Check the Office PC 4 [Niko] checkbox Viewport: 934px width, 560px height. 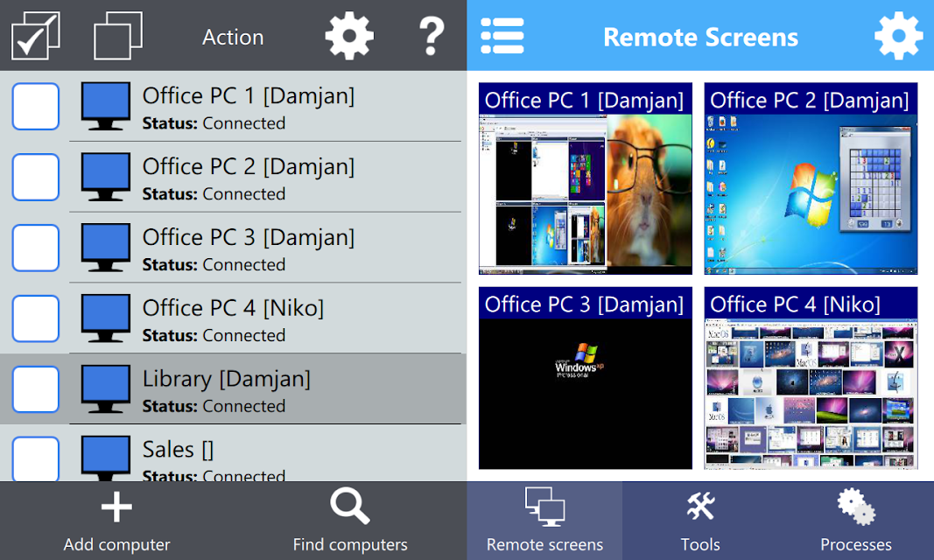[x=36, y=318]
